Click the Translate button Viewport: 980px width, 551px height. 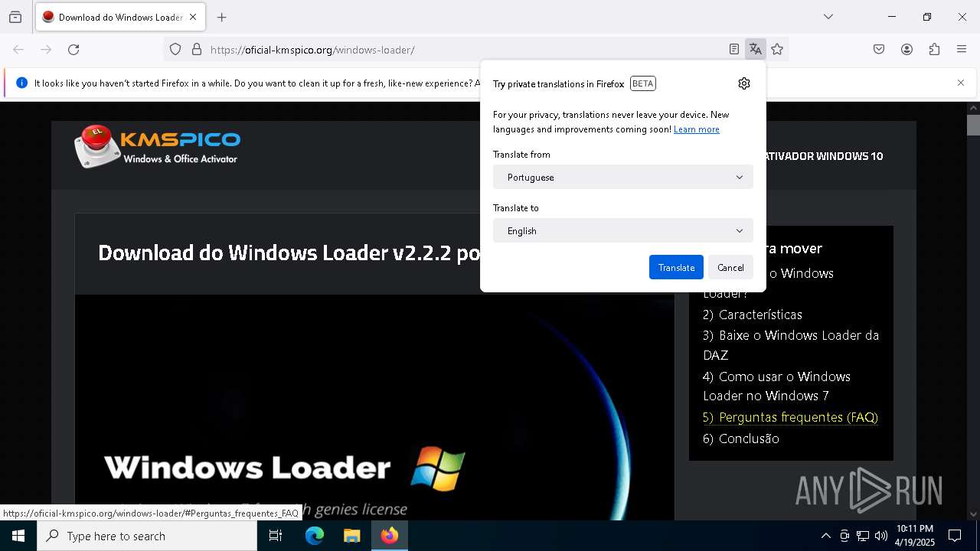(x=676, y=267)
